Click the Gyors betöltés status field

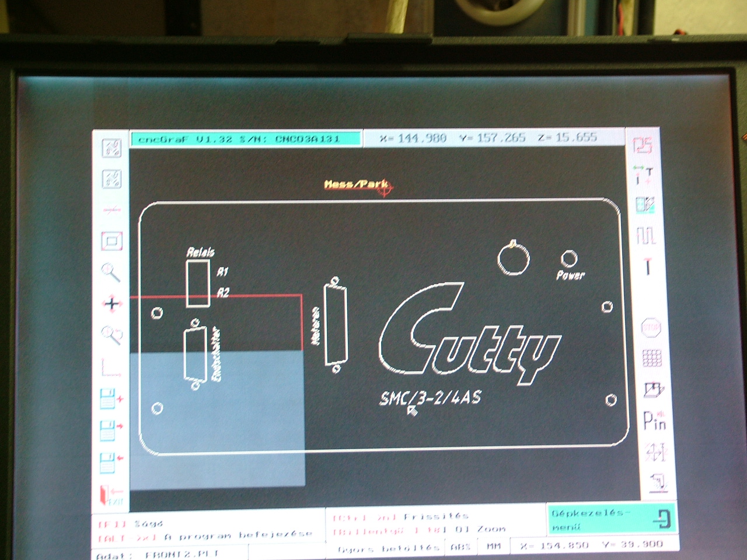(388, 548)
